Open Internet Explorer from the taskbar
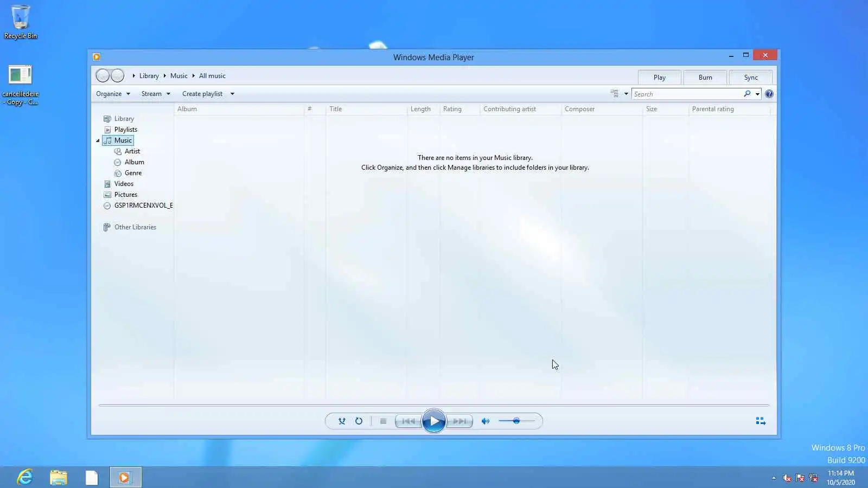 click(x=25, y=477)
